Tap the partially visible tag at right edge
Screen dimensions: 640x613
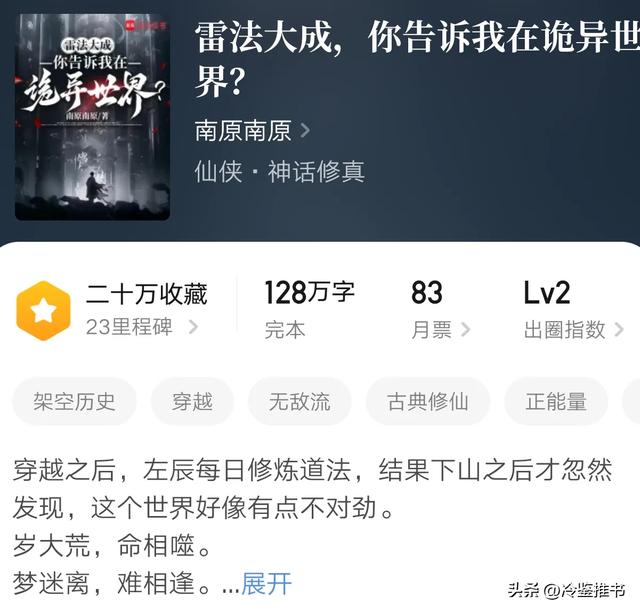pyautogui.click(x=631, y=402)
